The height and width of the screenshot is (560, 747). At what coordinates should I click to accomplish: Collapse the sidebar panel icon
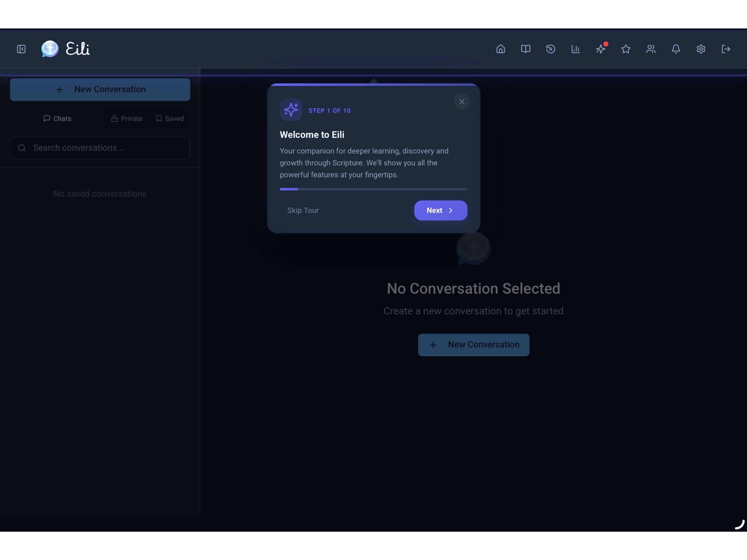pos(21,49)
